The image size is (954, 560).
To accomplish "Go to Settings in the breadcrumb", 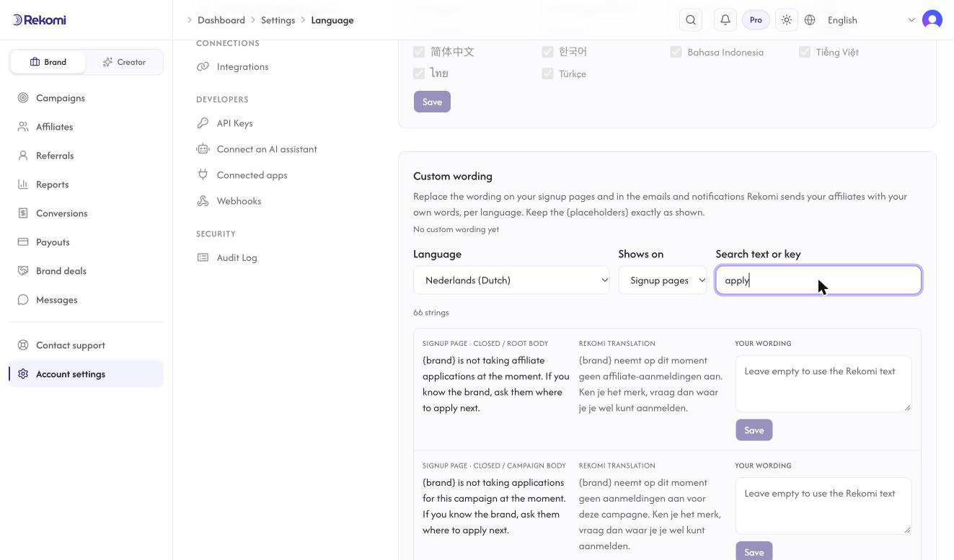I will (x=278, y=20).
